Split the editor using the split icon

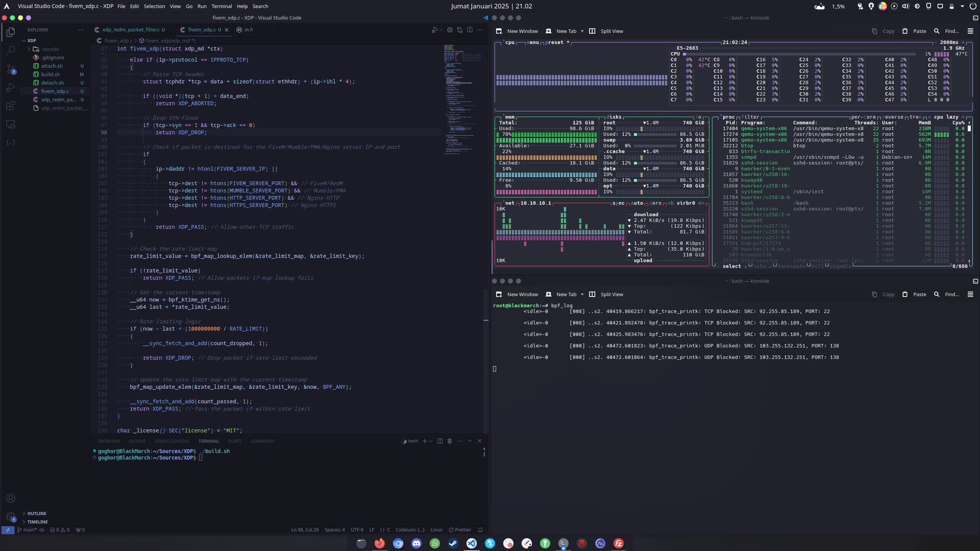(x=470, y=30)
